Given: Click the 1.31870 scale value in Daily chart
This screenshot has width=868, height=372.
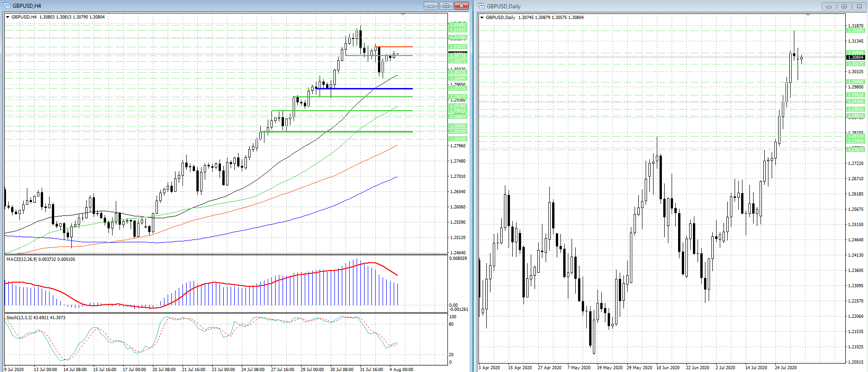Looking at the screenshot, I should point(856,26).
